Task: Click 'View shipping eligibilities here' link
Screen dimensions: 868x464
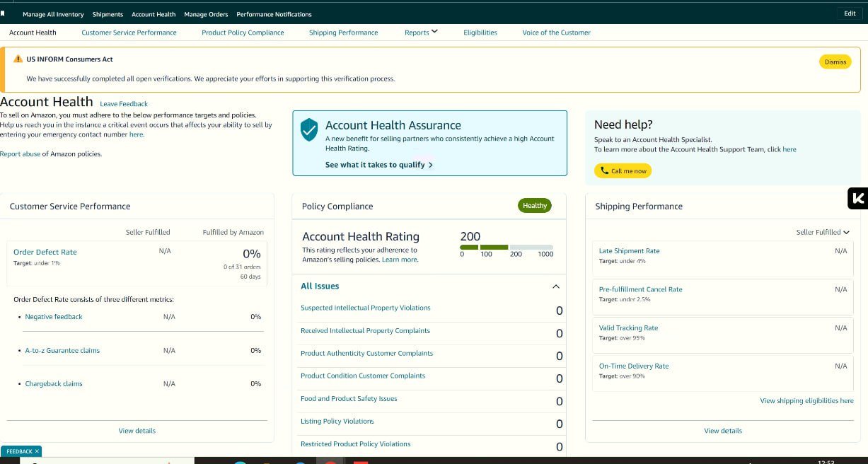Action: click(806, 400)
